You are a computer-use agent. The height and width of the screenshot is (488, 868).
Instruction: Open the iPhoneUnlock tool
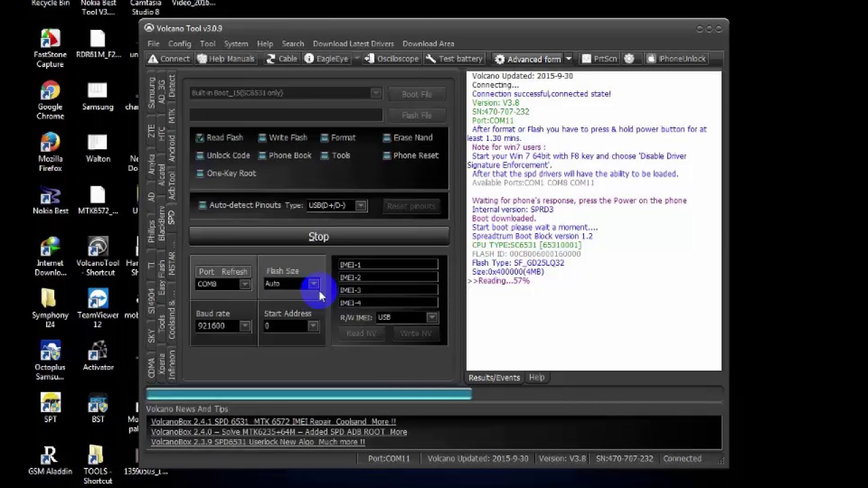(676, 59)
